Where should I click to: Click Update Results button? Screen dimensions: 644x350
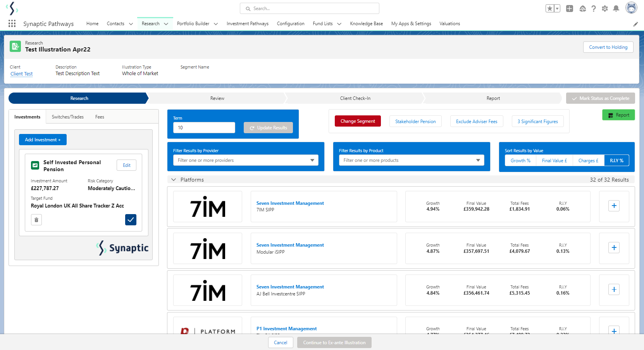coord(268,128)
